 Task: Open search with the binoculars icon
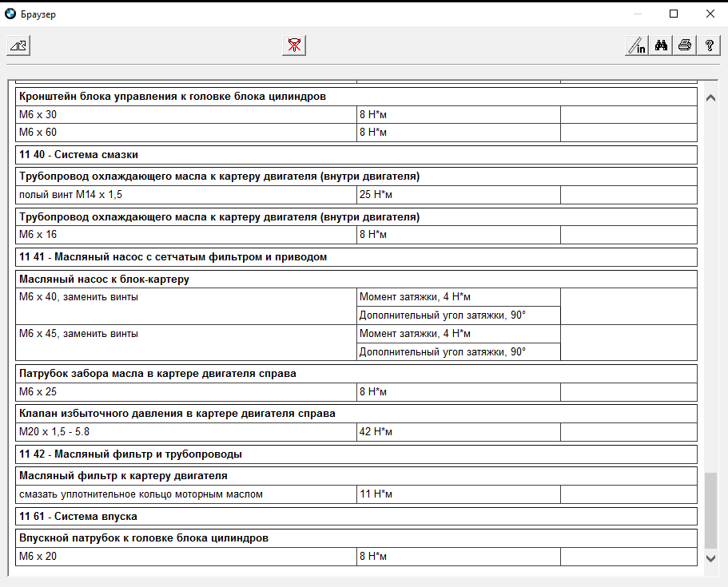661,46
